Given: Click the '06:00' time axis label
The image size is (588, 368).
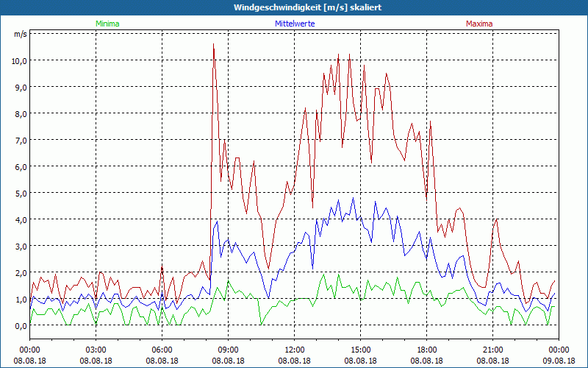Looking at the screenshot, I should [162, 350].
